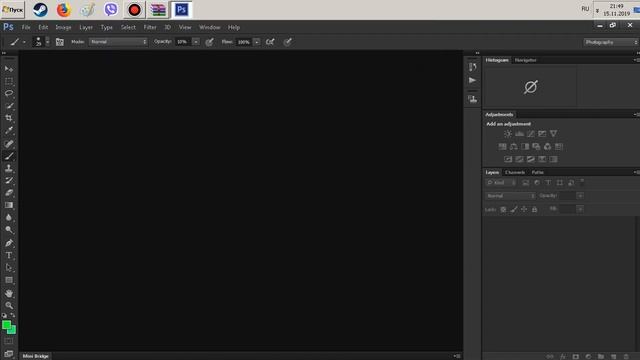Select the Blur tool
The height and width of the screenshot is (360, 640).
tap(9, 218)
